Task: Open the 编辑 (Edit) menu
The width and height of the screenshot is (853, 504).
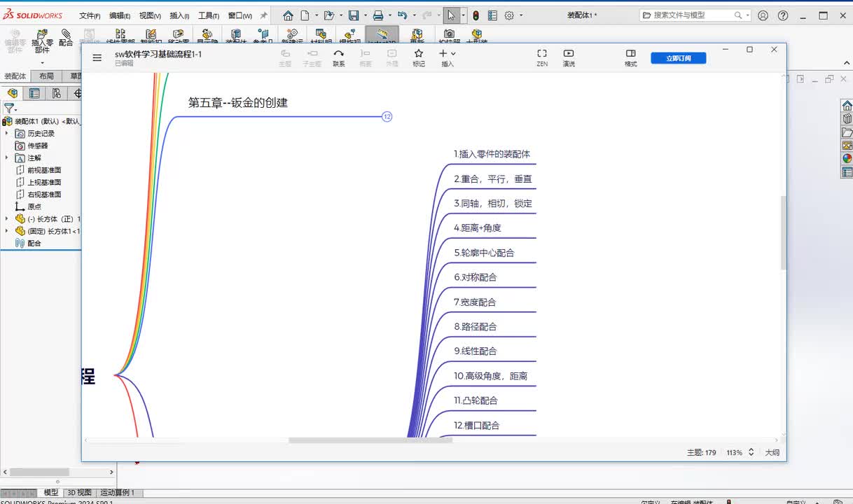Action: (119, 15)
